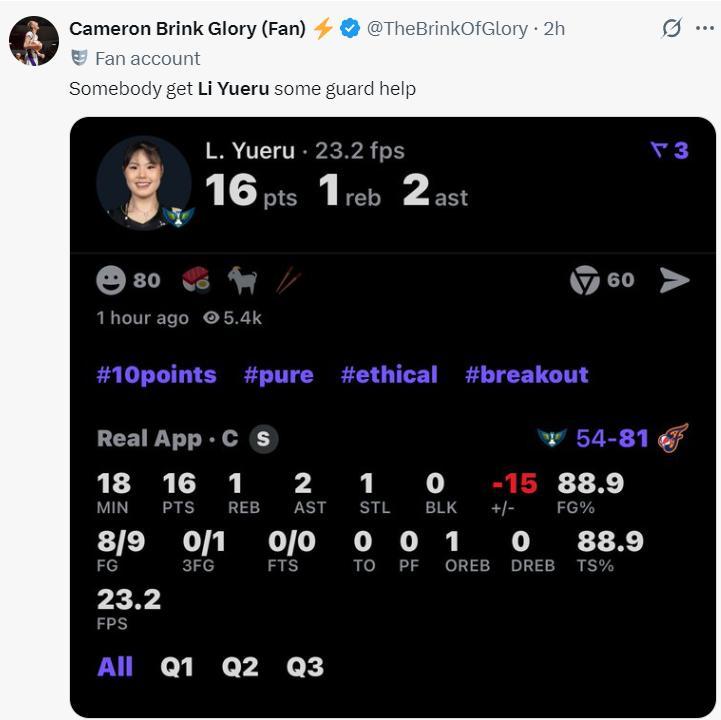Click the goat emoji reaction
This screenshot has width=721, height=720.
pyautogui.click(x=242, y=280)
